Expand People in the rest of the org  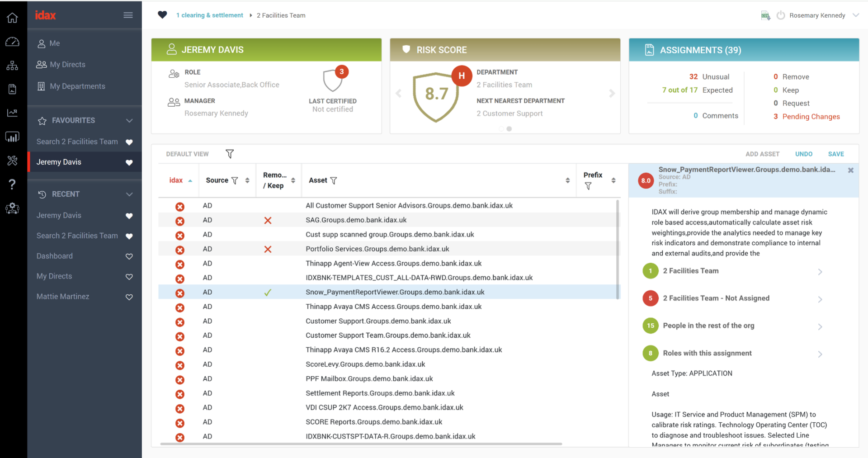coord(820,326)
